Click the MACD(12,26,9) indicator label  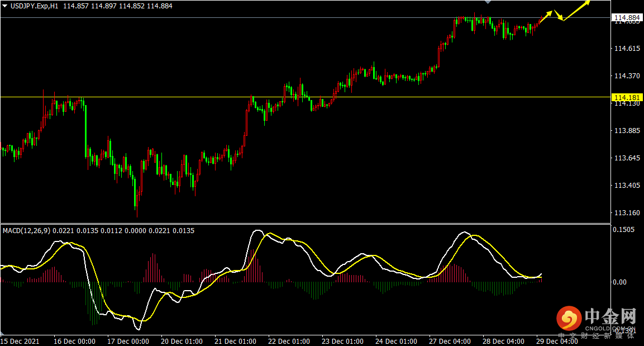click(x=27, y=230)
